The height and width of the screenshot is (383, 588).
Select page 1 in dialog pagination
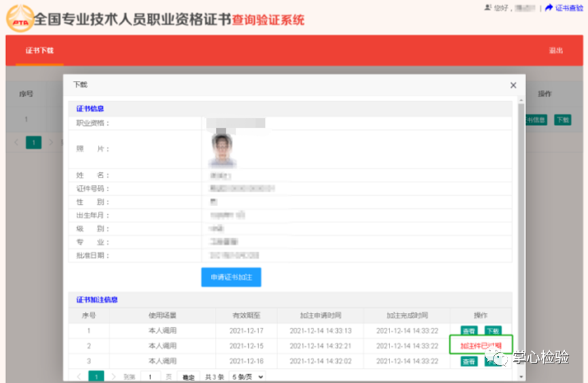pos(96,377)
